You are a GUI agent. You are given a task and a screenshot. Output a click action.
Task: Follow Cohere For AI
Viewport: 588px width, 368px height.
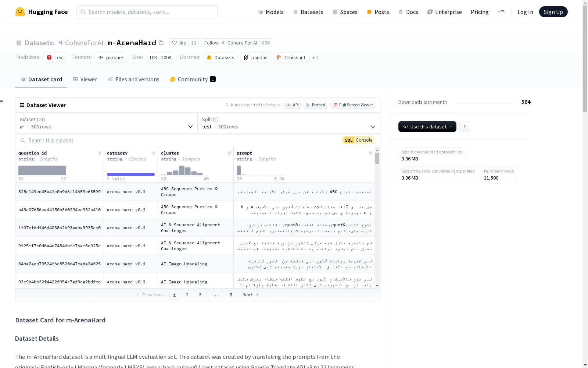pos(230,43)
